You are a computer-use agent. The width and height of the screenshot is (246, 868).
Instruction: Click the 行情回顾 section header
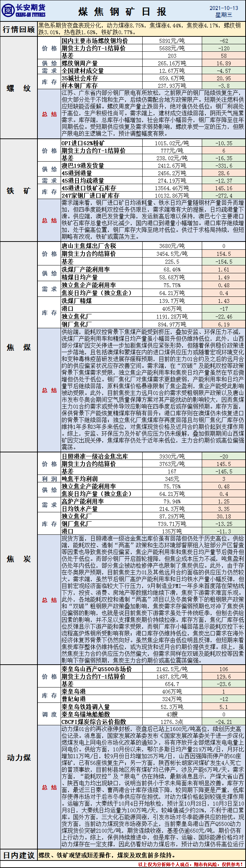[x=19, y=29]
